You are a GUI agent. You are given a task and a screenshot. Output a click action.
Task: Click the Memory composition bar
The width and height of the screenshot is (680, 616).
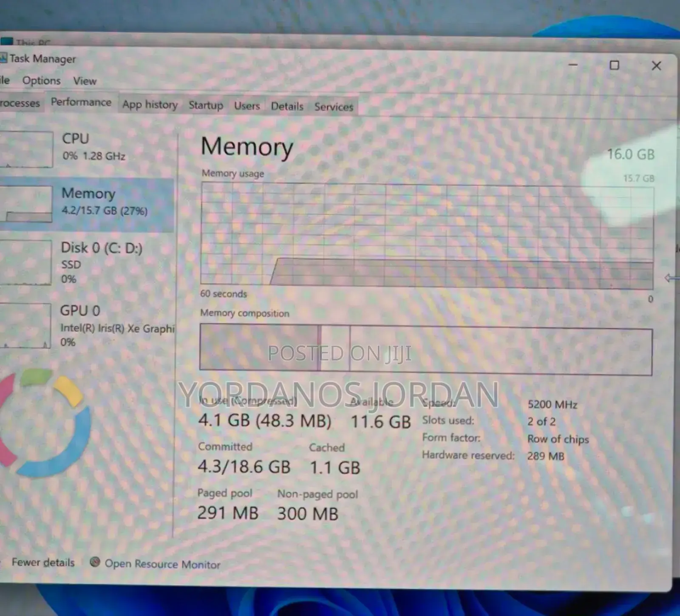[x=426, y=349]
